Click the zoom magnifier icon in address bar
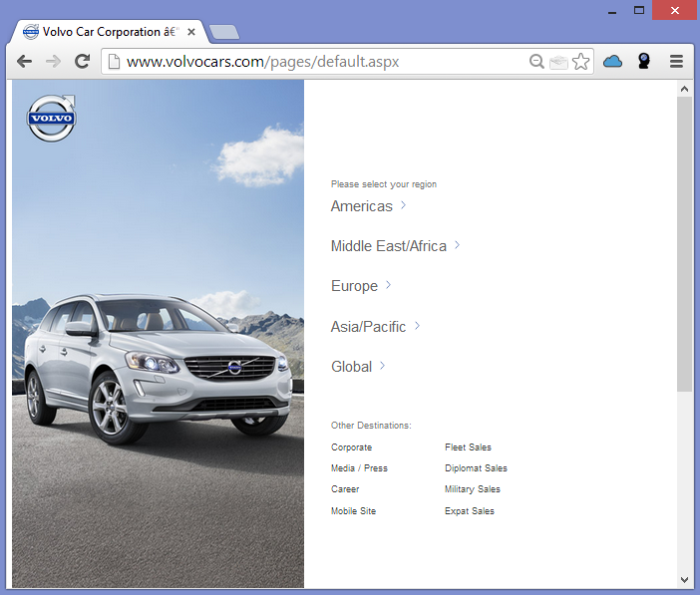The image size is (700, 595). (x=536, y=61)
